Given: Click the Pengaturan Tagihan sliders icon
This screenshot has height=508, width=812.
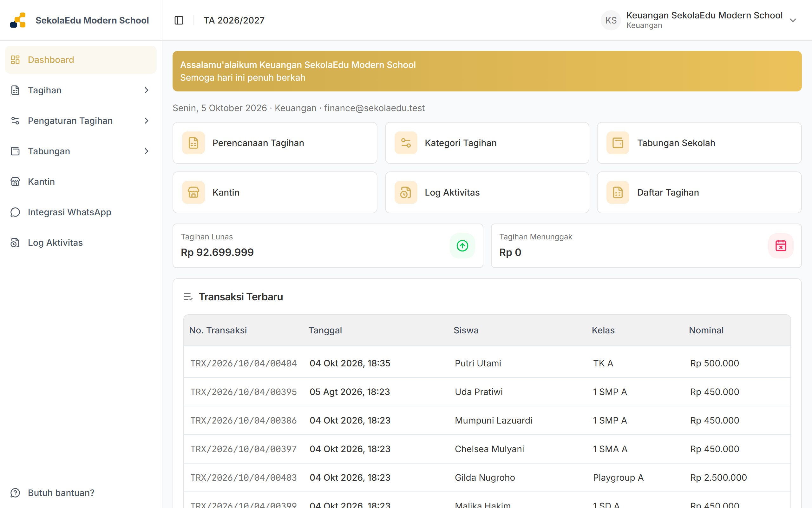Looking at the screenshot, I should 15,121.
